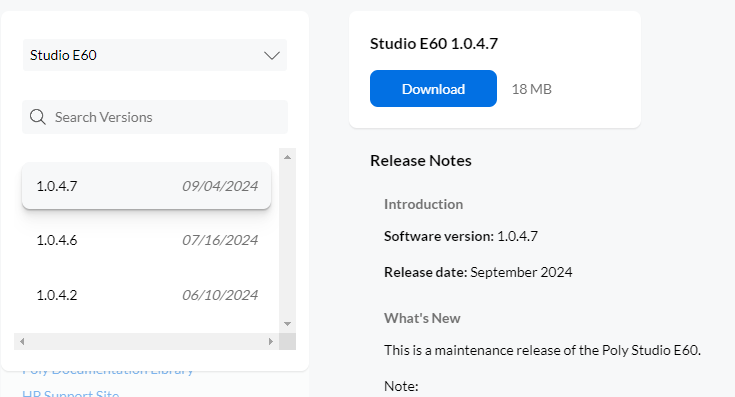This screenshot has height=397, width=735.
Task: Select version 1.0.4.7 in the list
Action: 146,186
